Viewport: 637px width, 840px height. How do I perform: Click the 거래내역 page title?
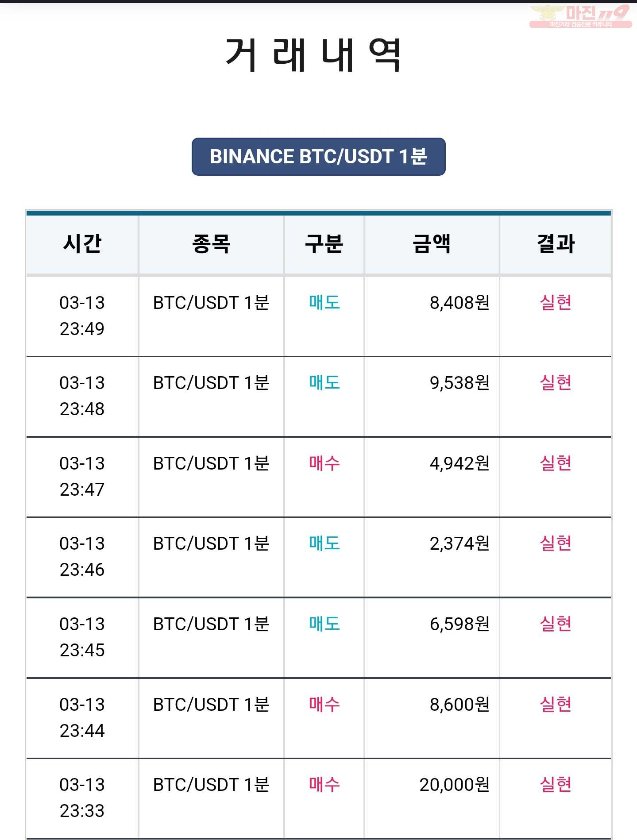313,54
